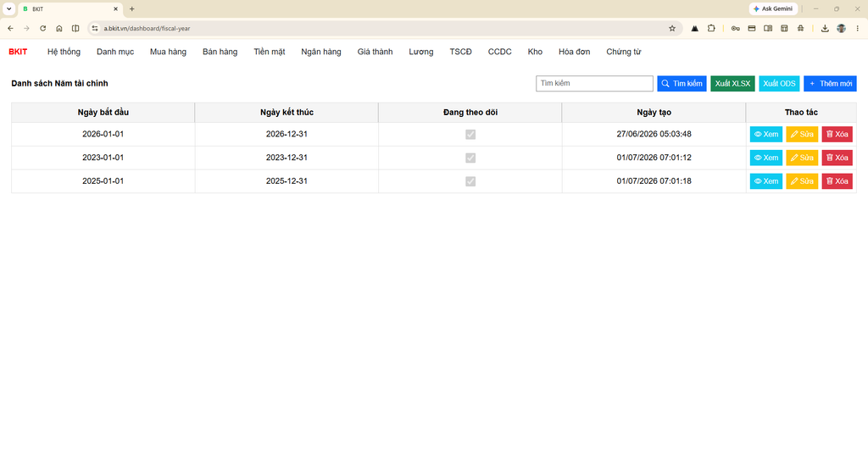Toggle Đang theo dõi checkbox for 2025-01-01
Image resolution: width=868 pixels, height=466 pixels.
click(x=470, y=181)
